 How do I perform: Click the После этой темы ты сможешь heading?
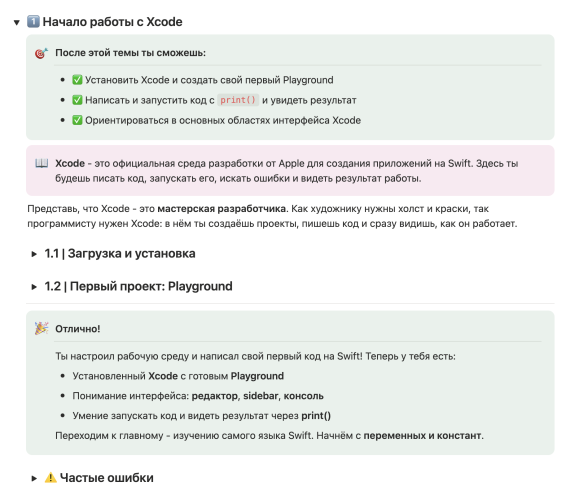point(131,53)
